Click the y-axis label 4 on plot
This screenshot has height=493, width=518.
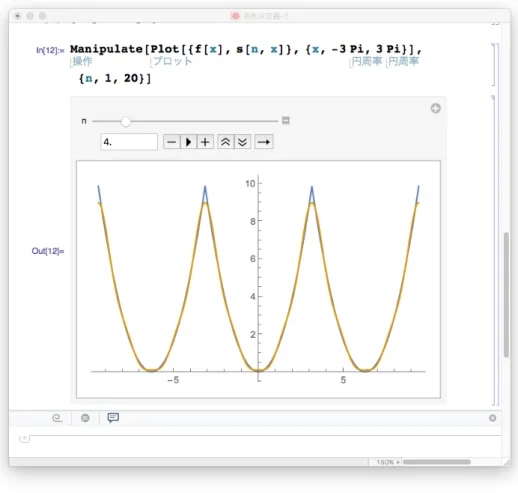(x=253, y=296)
